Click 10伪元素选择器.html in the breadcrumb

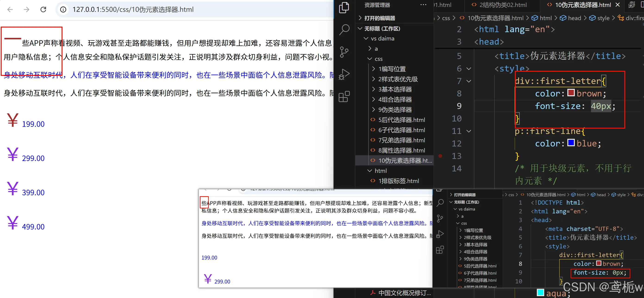495,18
